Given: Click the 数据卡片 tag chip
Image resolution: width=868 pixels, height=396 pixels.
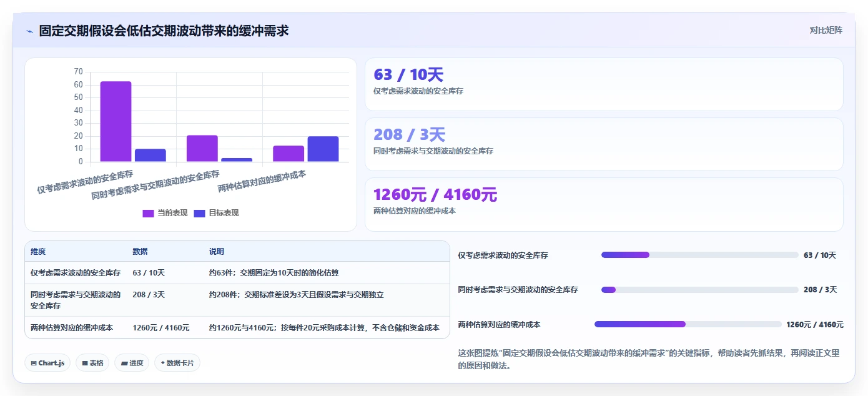Looking at the screenshot, I should (x=177, y=363).
